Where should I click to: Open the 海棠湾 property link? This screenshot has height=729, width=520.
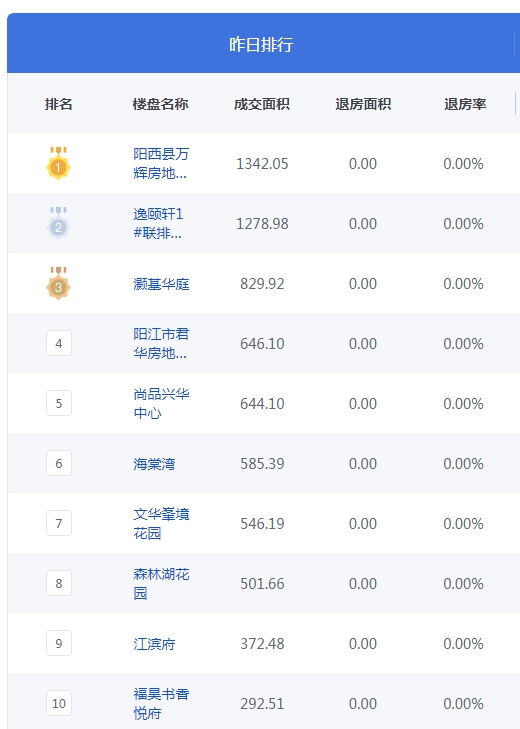tap(154, 464)
